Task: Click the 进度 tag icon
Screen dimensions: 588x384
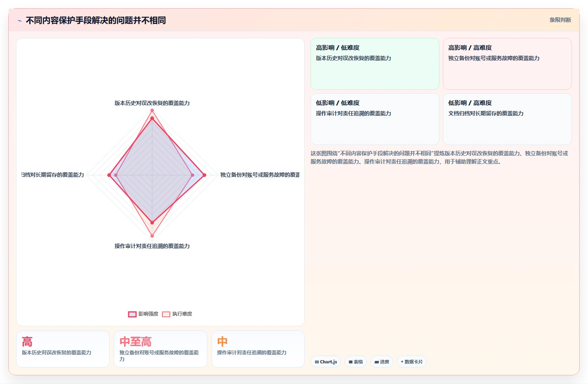Action: pyautogui.click(x=376, y=362)
